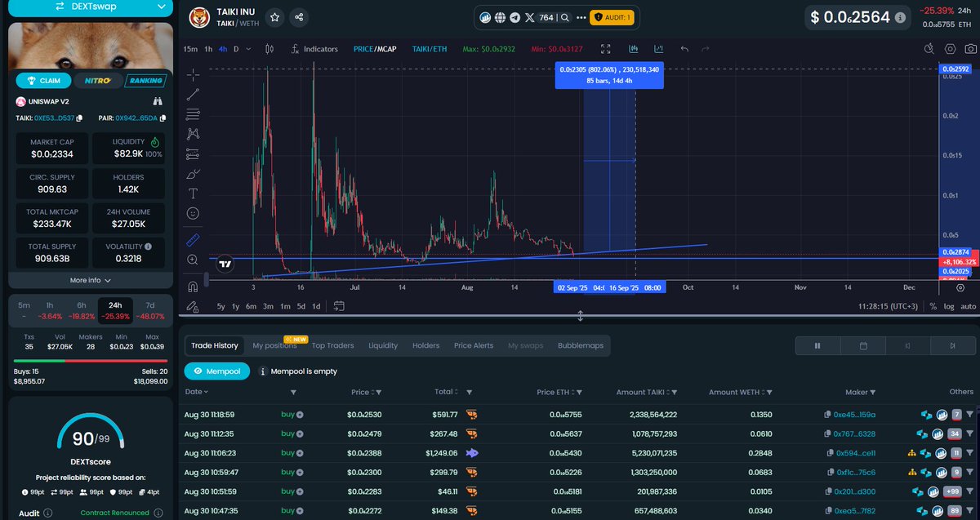Viewport: 980px width, 520px height.
Task: Toggle lock all drawings pencil icon
Action: tap(193, 306)
